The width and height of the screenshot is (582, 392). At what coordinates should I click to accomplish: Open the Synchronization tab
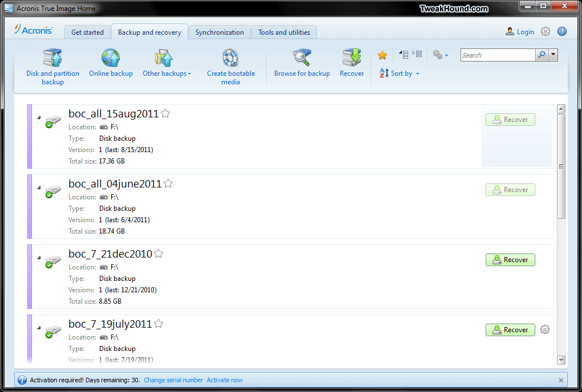click(219, 32)
